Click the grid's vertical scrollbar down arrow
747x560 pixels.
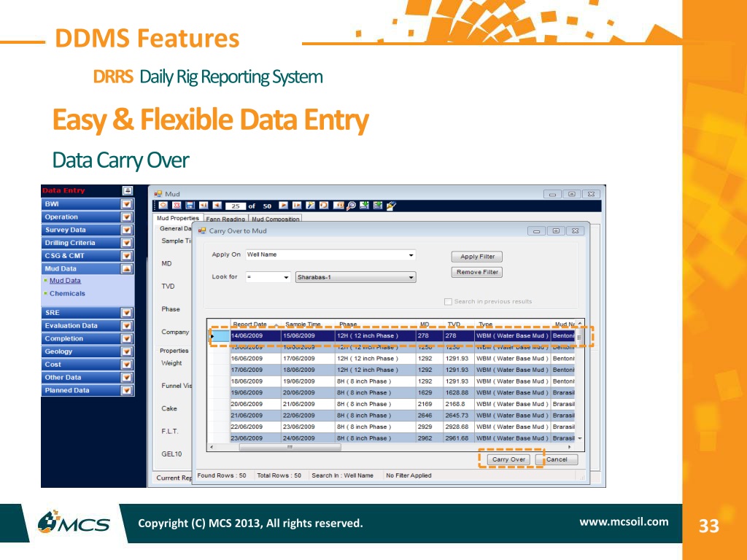(580, 438)
